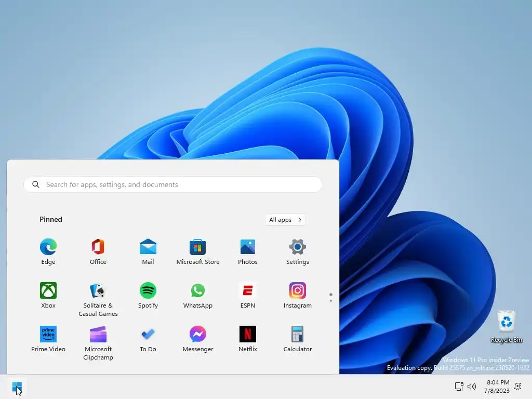Open the Calculator app
Image resolution: width=532 pixels, height=399 pixels.
[298, 339]
